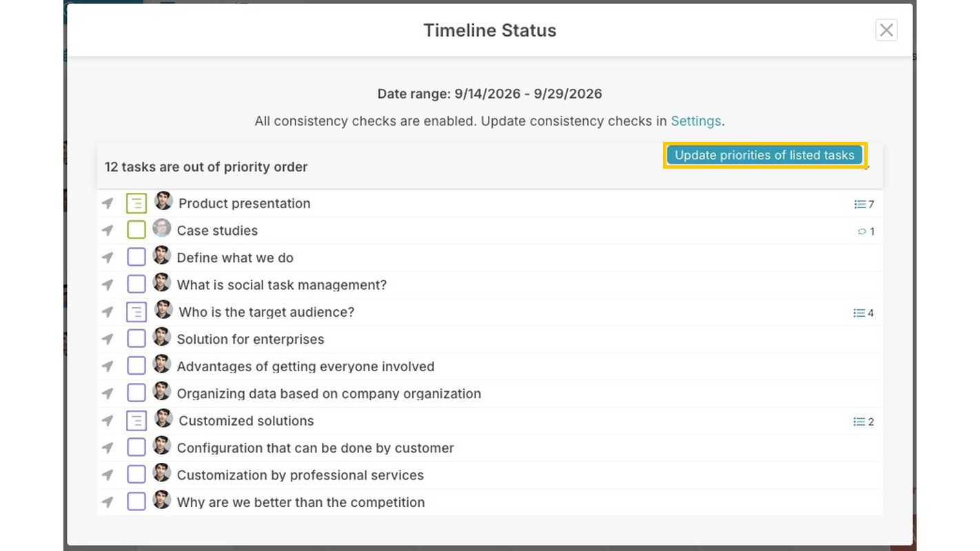
Task: Click the arrow icon beside Case studies
Action: click(108, 231)
